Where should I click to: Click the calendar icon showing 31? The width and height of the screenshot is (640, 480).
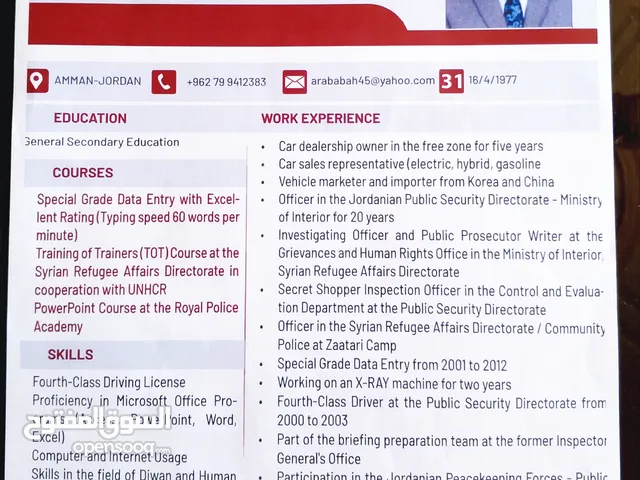pos(452,81)
